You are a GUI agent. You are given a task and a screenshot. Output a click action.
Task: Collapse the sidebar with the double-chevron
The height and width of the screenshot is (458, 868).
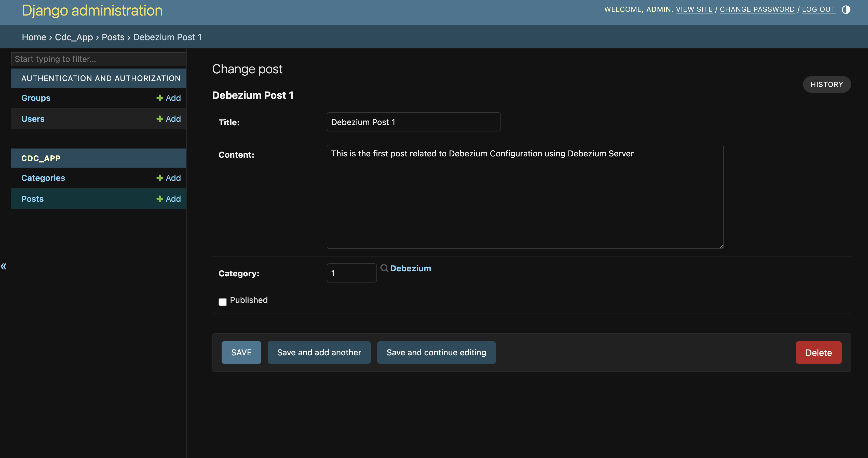pos(4,266)
